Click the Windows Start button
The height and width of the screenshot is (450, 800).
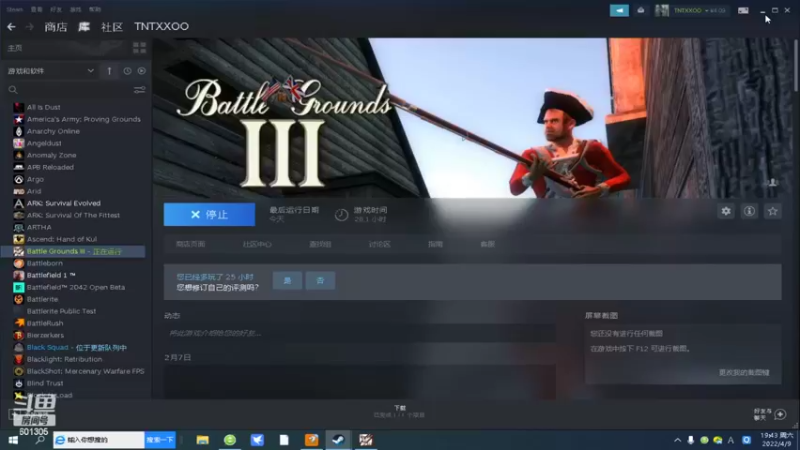pos(13,440)
